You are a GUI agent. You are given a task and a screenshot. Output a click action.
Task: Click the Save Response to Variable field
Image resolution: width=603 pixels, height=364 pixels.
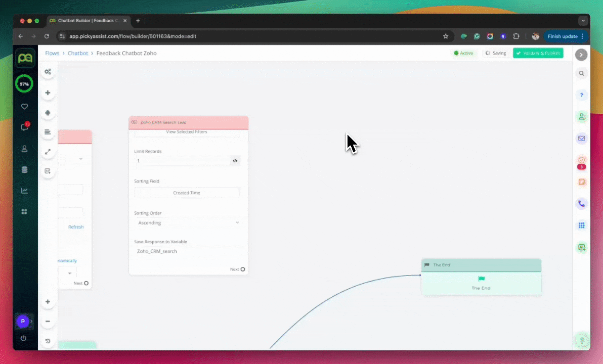click(187, 251)
